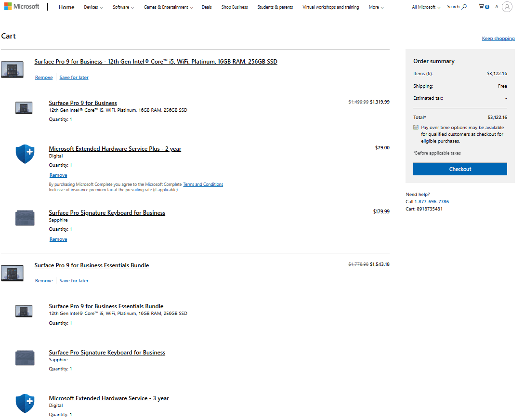The image size is (524, 420).
Task: Open the shopping cart icon in header
Action: pyautogui.click(x=482, y=7)
